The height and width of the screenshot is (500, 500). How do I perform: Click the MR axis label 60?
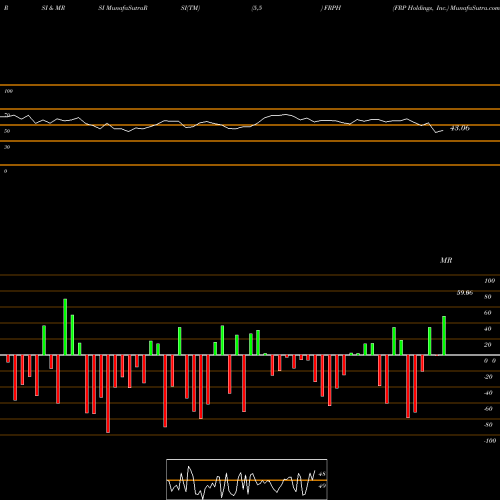coord(488,313)
